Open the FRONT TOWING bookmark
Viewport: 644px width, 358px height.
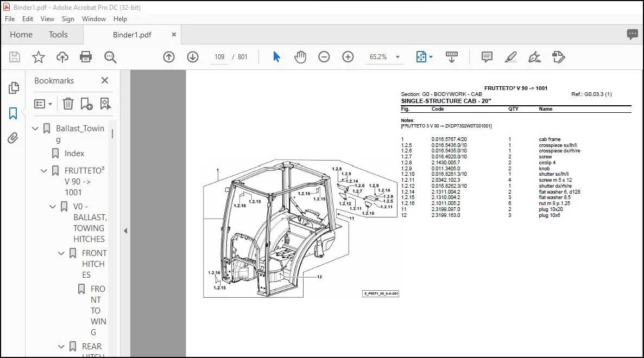click(98, 310)
